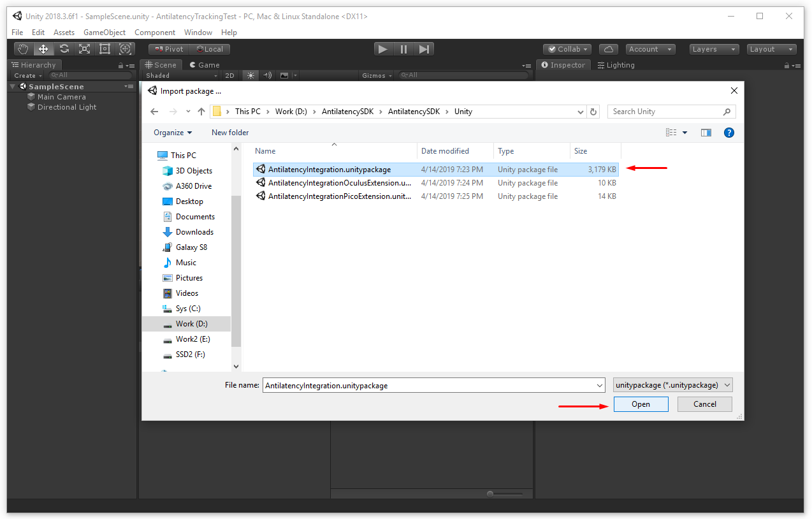Toggle Local handle rotation mode
The width and height of the screenshot is (812, 519).
[210, 49]
